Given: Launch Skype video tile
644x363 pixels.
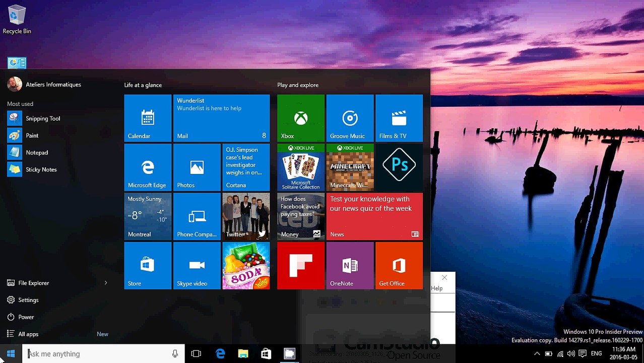Looking at the screenshot, I should 197,266.
